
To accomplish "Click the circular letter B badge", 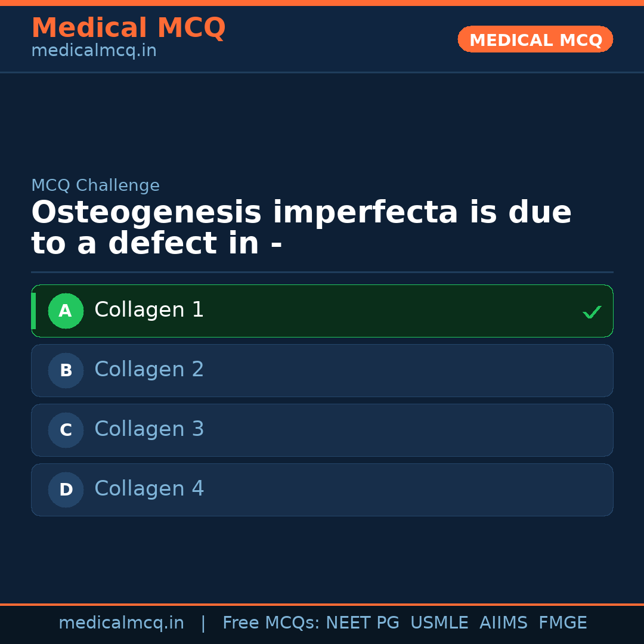I will click(66, 370).
